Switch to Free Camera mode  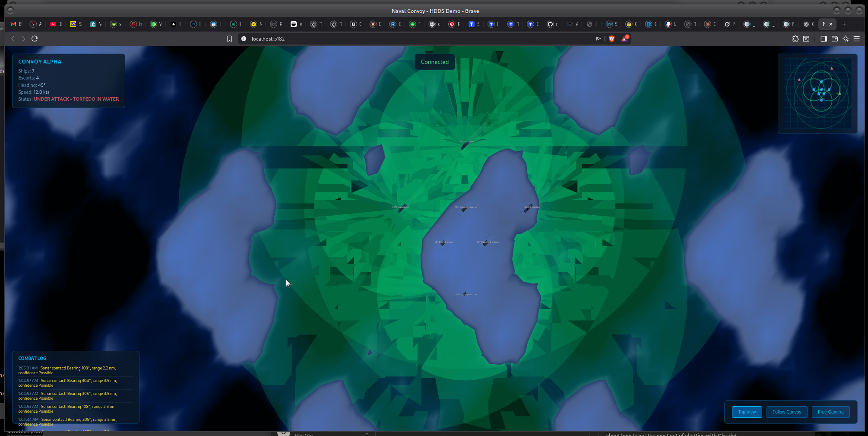click(x=830, y=412)
